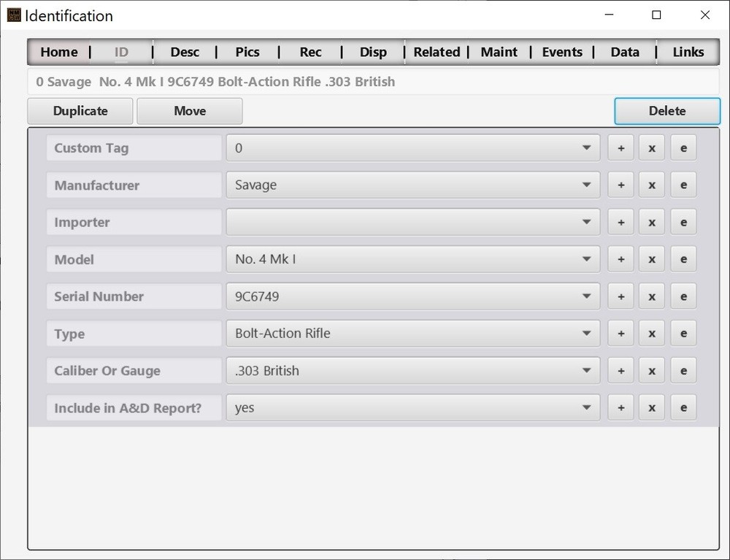Image resolution: width=730 pixels, height=560 pixels.
Task: Clear the Importer field using x icon
Action: [651, 221]
